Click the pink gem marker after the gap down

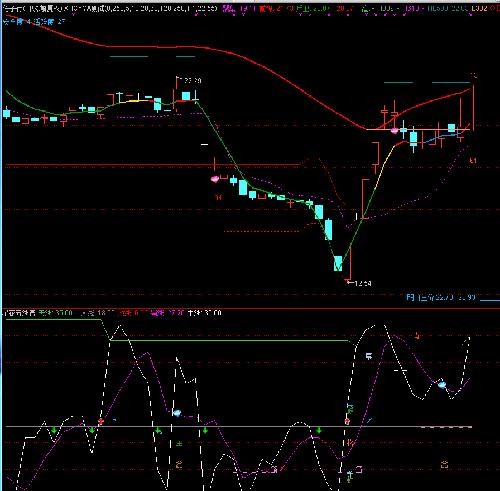215,179
